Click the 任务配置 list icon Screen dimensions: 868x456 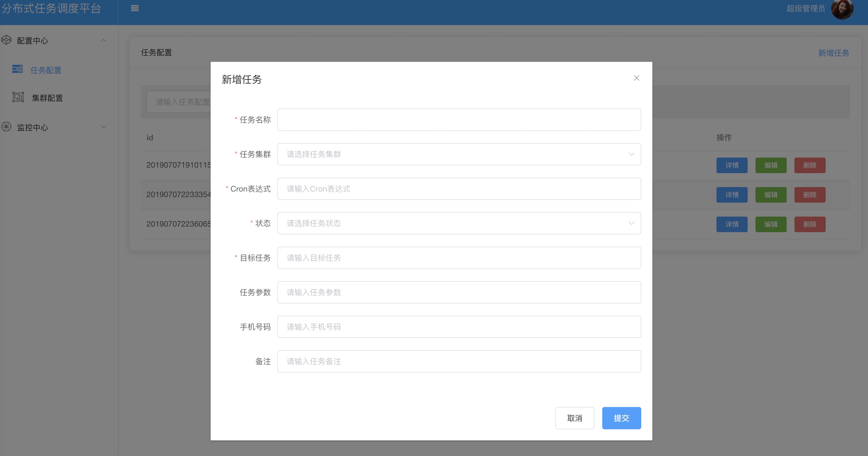(x=18, y=69)
